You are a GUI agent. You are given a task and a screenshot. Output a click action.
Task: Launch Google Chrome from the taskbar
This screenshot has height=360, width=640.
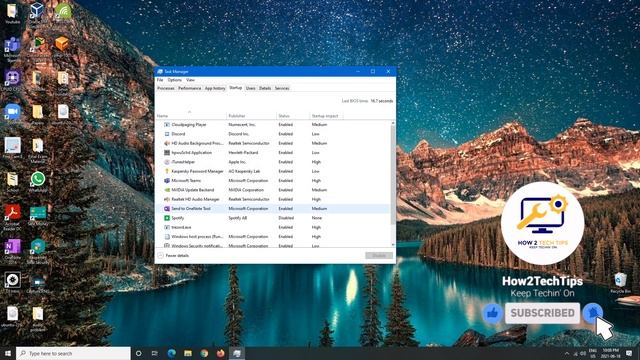[x=204, y=353]
